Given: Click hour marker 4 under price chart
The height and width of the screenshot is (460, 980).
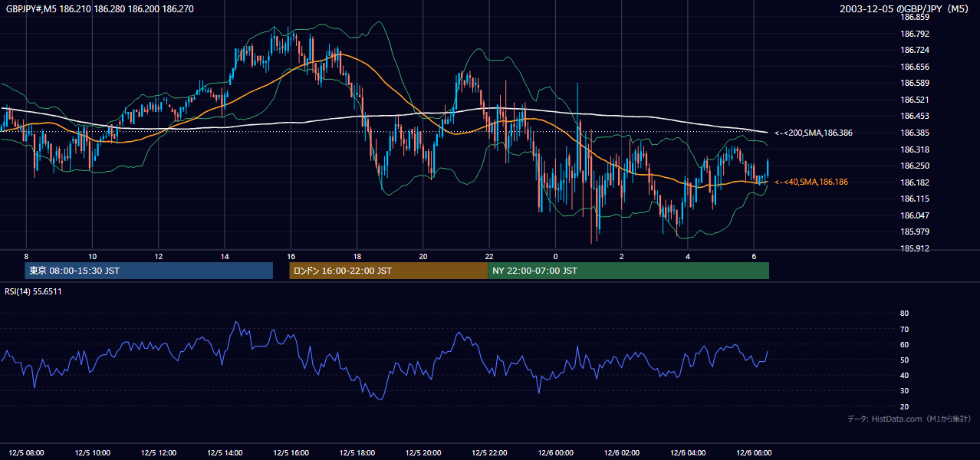Looking at the screenshot, I should [x=688, y=256].
